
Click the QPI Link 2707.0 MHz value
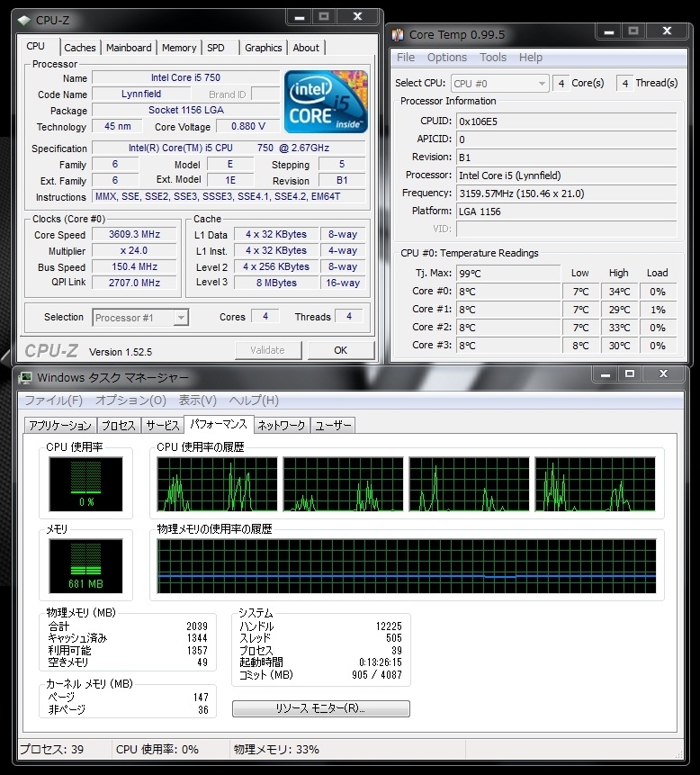click(x=134, y=283)
